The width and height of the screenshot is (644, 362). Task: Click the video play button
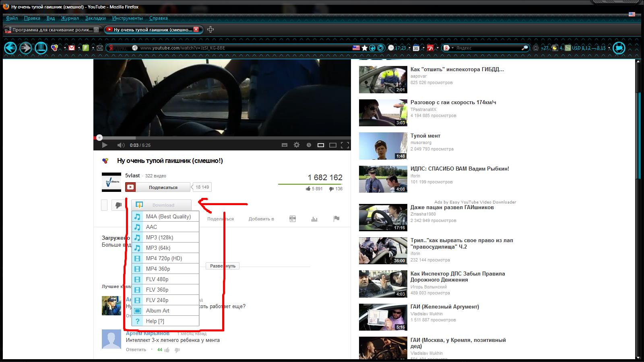click(x=105, y=145)
